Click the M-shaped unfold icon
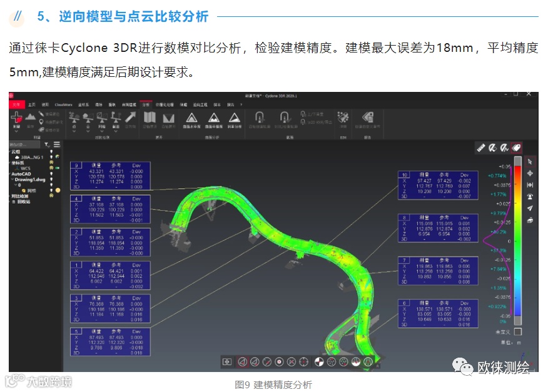 pyautogui.click(x=168, y=118)
